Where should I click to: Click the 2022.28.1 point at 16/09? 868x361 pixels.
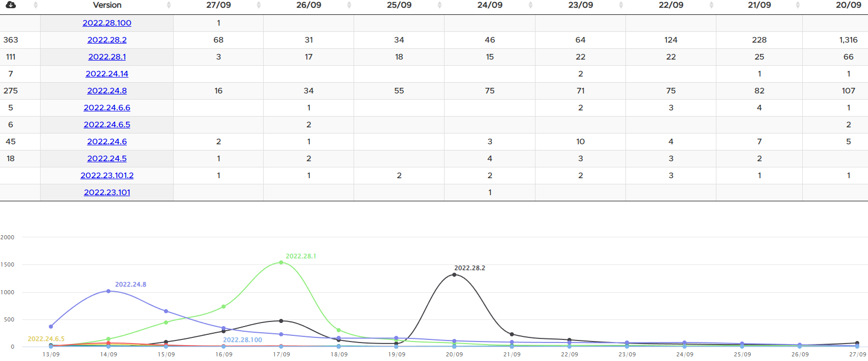click(x=224, y=307)
